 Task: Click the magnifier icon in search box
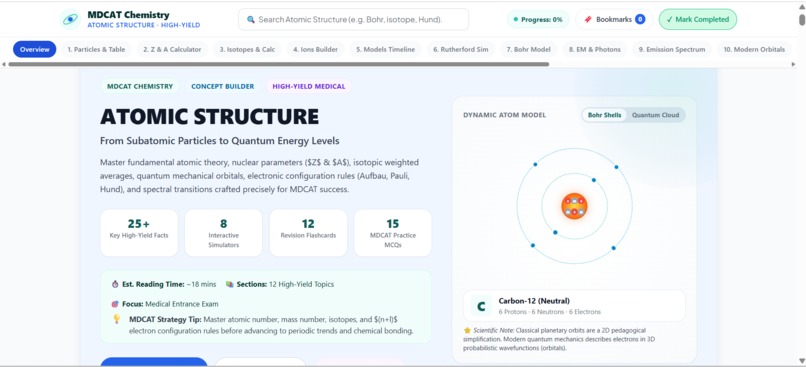click(x=251, y=20)
